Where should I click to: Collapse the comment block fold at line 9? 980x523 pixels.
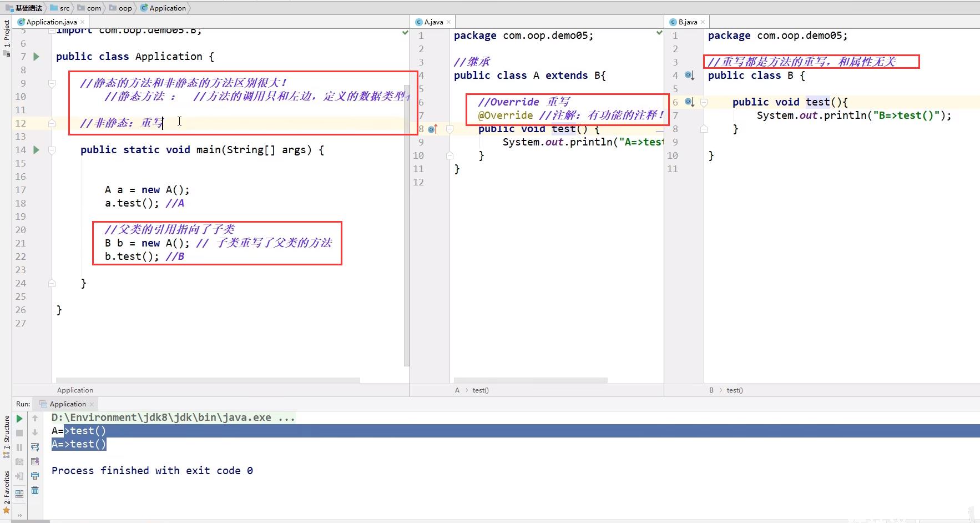52,83
